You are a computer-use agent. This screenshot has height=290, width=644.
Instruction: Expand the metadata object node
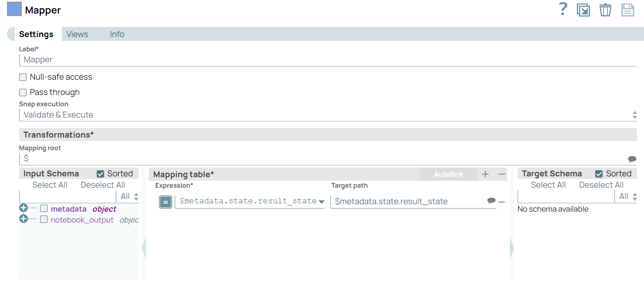click(24, 208)
